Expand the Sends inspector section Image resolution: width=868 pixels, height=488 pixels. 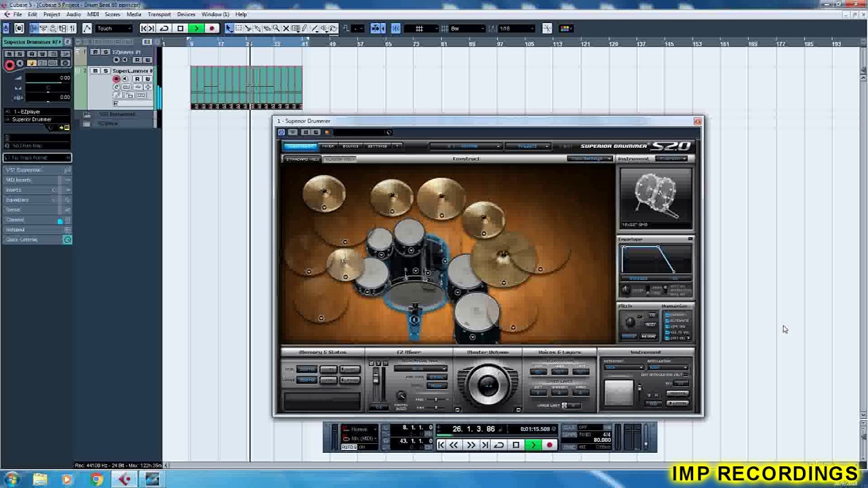[x=37, y=210]
